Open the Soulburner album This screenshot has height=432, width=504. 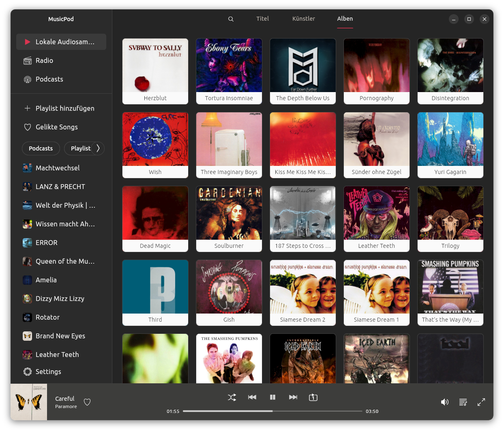click(x=229, y=219)
